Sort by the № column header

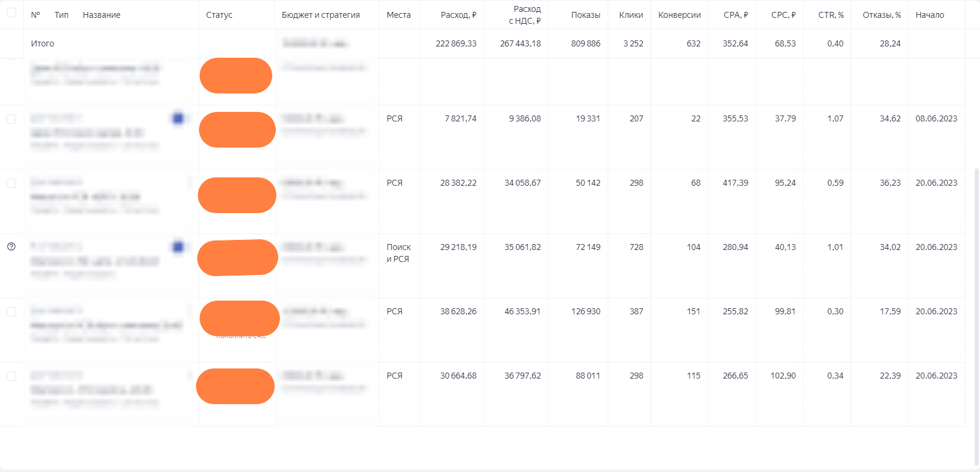(35, 15)
